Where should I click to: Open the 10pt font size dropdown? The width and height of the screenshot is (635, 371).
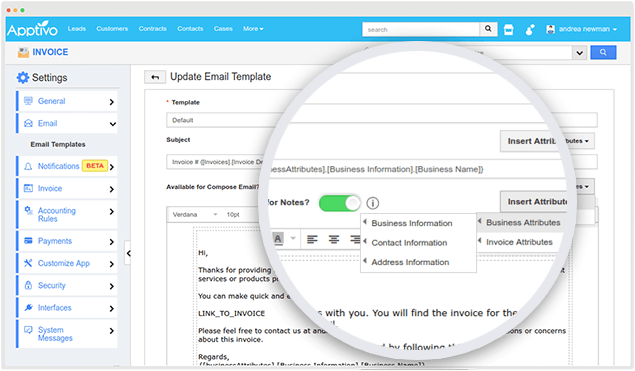pyautogui.click(x=234, y=214)
